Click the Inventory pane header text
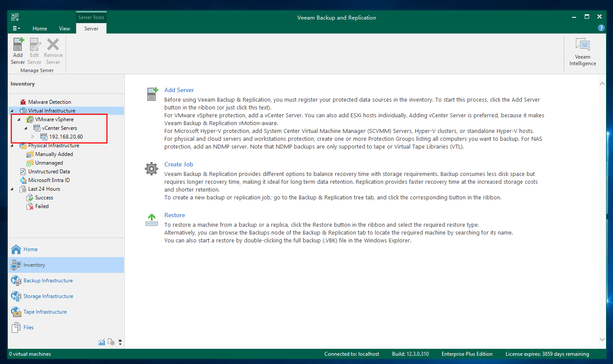Image resolution: width=613 pixels, height=364 pixels. 23,84
